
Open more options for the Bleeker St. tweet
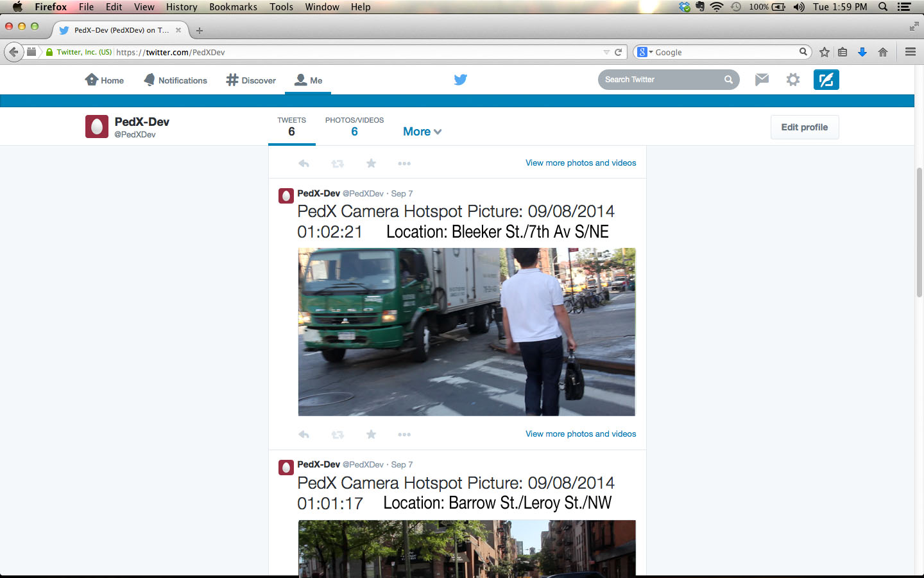[404, 435]
